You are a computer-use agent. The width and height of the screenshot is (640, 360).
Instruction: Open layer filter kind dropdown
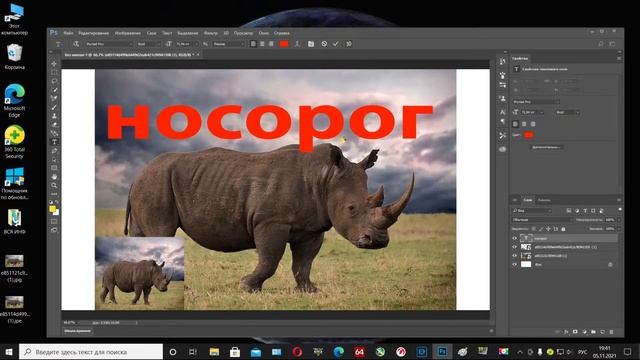(x=532, y=211)
